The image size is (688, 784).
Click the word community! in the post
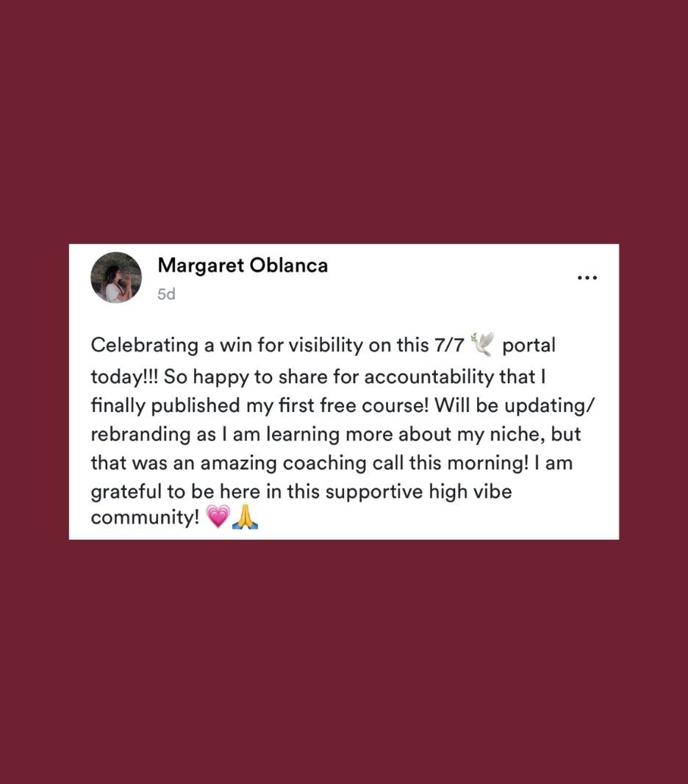(x=146, y=518)
